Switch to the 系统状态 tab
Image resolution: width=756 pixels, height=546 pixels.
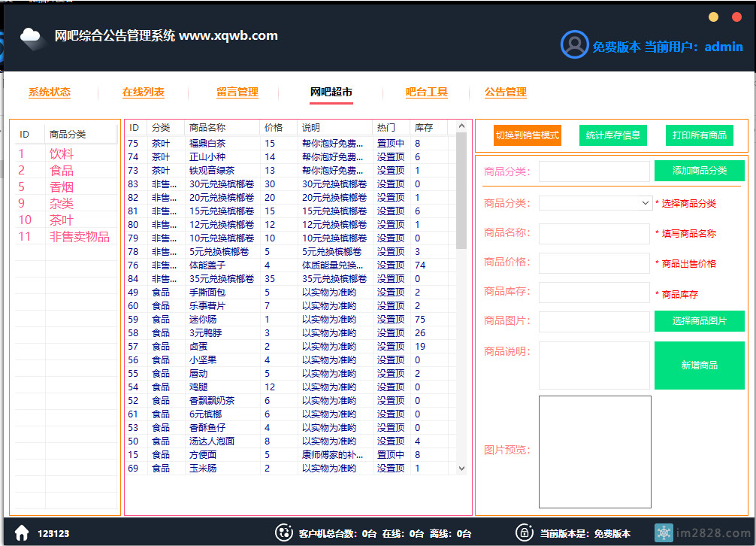[x=50, y=93]
